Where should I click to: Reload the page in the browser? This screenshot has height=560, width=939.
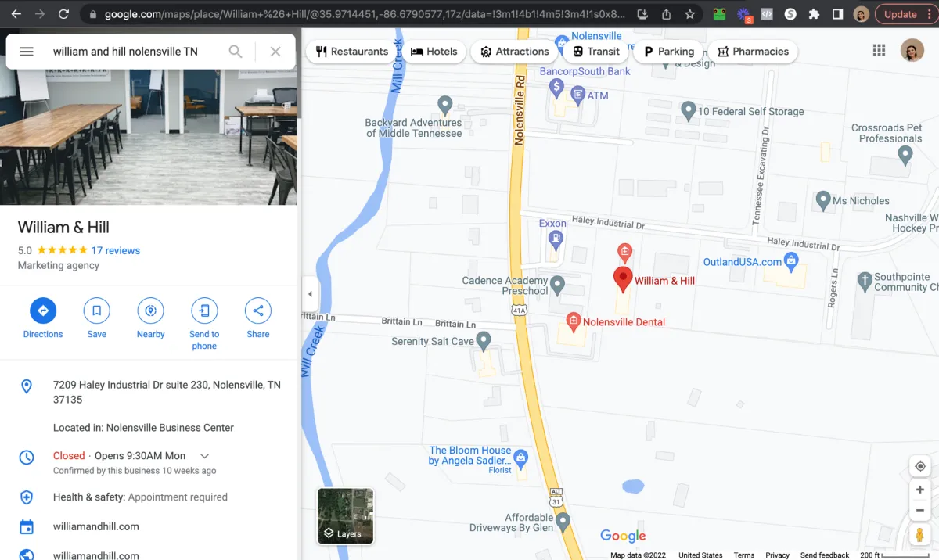pyautogui.click(x=63, y=14)
